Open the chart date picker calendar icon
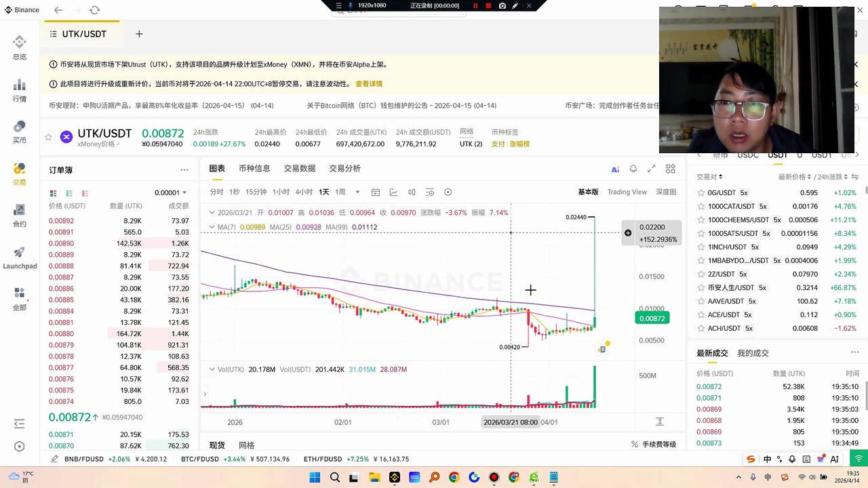This screenshot has height=488, width=868. [x=376, y=192]
